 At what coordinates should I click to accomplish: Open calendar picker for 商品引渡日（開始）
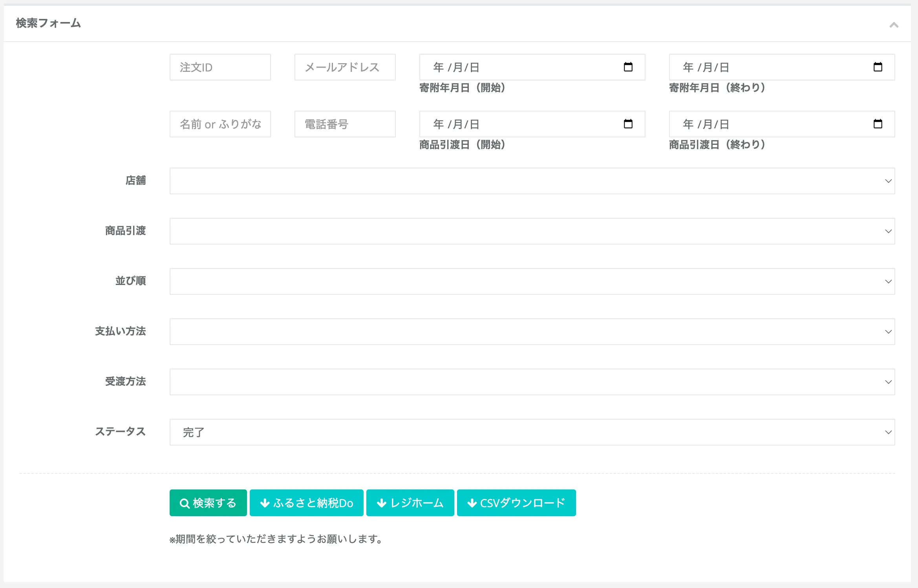(x=628, y=124)
